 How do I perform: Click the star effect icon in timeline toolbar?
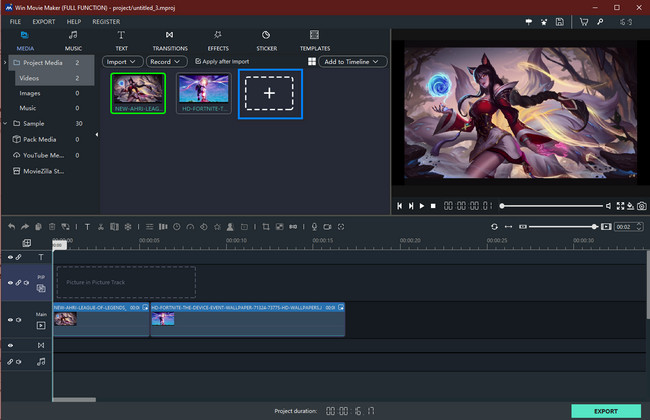coord(217,227)
